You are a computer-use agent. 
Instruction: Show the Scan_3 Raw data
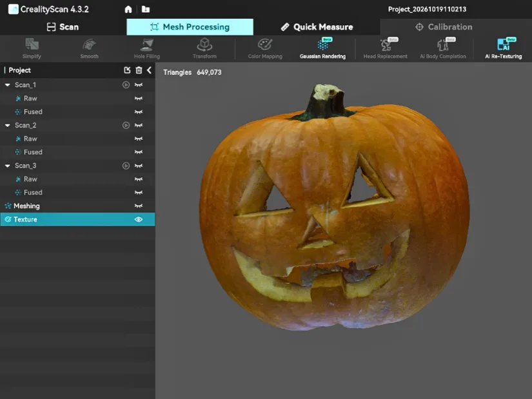point(139,179)
